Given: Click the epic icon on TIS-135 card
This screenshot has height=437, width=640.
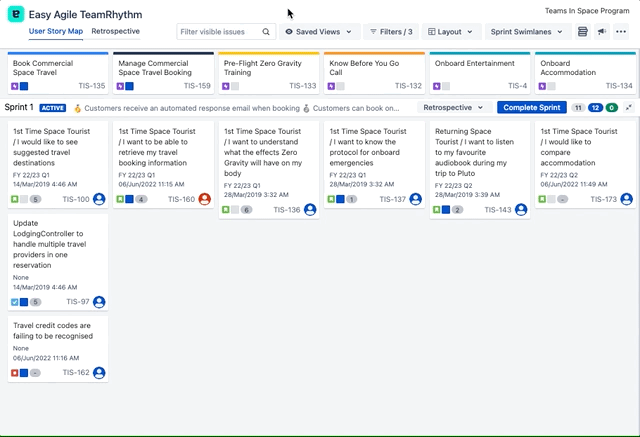Looking at the screenshot, I should pyautogui.click(x=14, y=86).
